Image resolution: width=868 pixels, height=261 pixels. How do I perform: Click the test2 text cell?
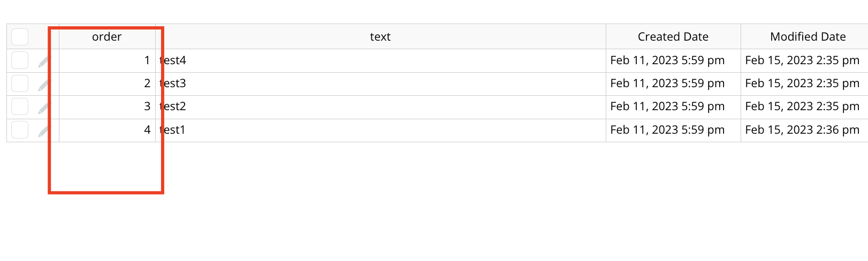(380, 106)
